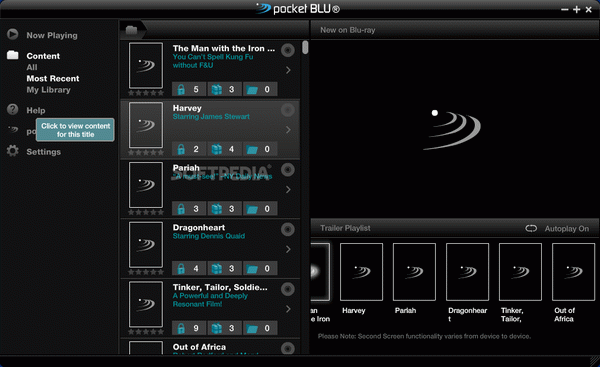Select Content in the sidebar
Viewport: 600px width, 367px height.
pos(43,56)
